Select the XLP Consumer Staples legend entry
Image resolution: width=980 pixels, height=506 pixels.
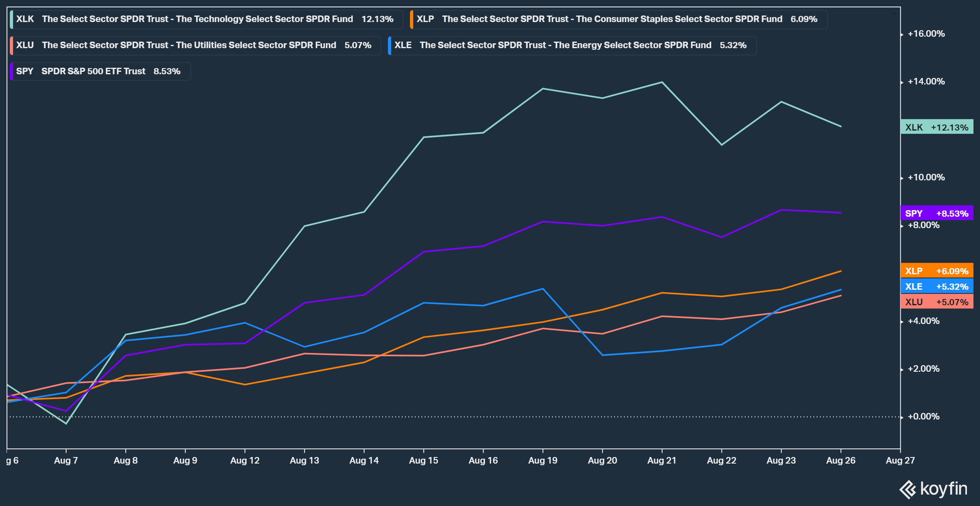coord(619,19)
